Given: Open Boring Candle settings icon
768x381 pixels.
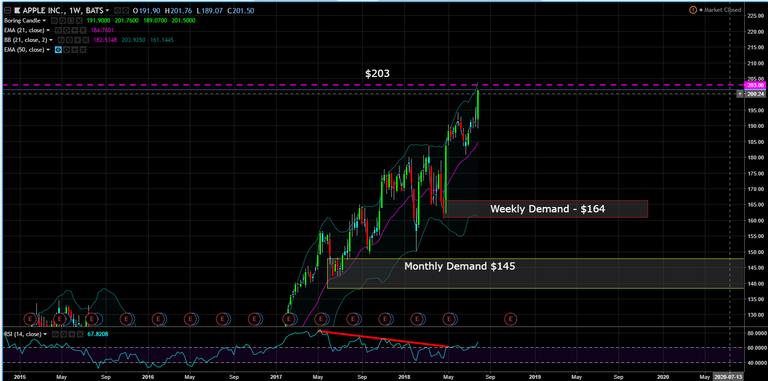Looking at the screenshot, I should 62,21.
